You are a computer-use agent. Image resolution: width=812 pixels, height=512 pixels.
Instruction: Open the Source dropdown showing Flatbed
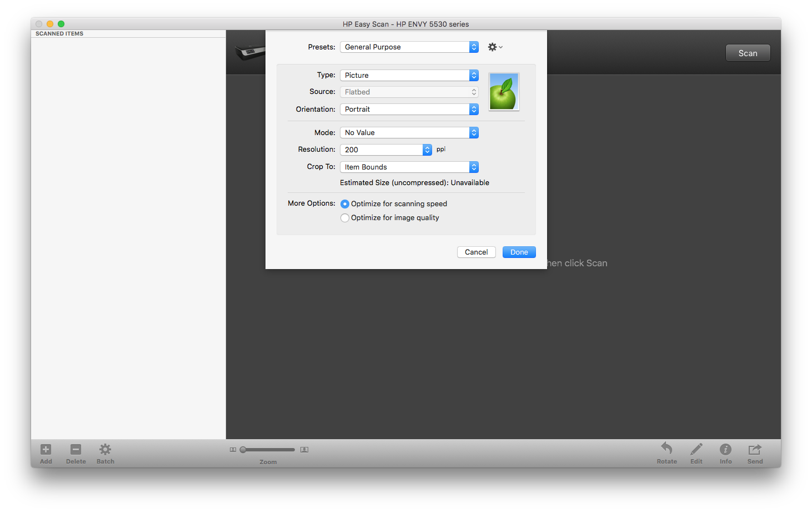pos(409,92)
